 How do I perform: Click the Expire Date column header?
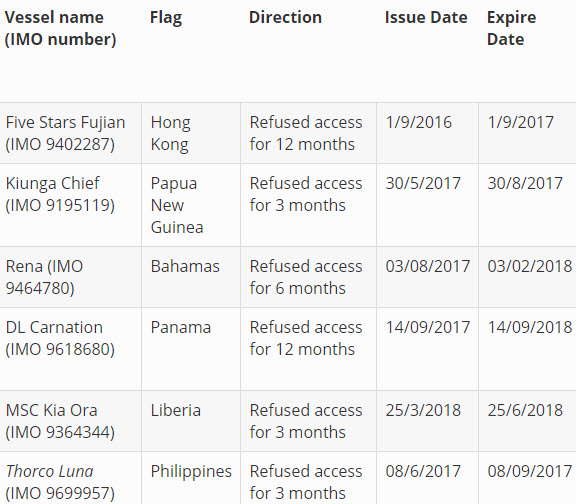point(511,28)
